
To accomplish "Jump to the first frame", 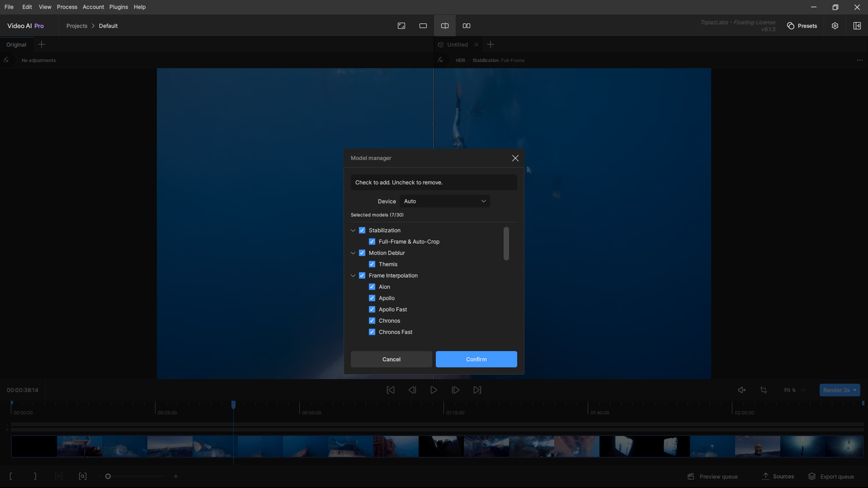I will [391, 390].
